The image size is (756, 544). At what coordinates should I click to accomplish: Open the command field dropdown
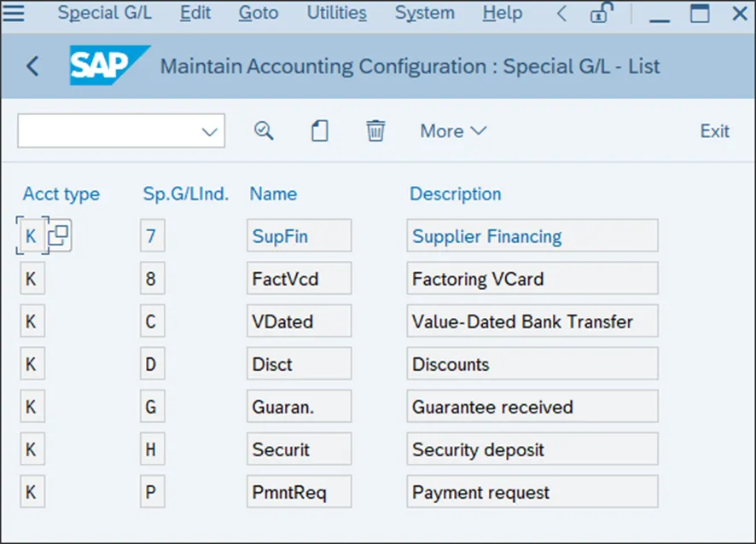209,131
